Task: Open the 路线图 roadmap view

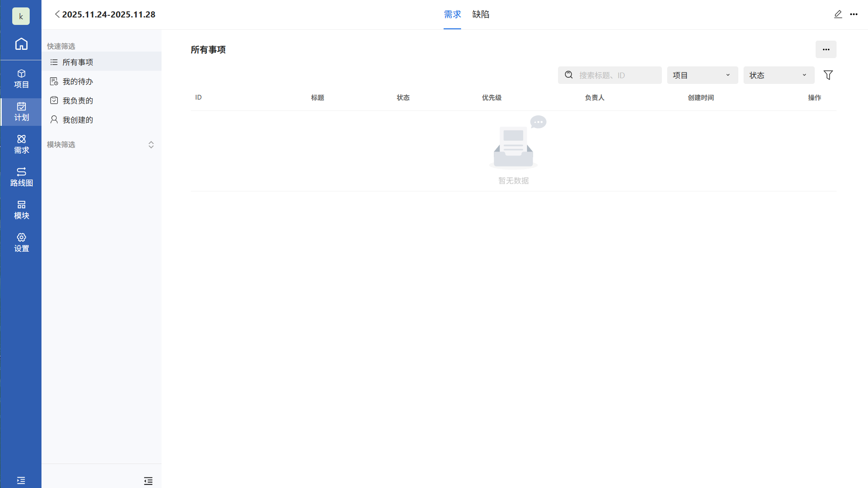Action: pos(21,177)
